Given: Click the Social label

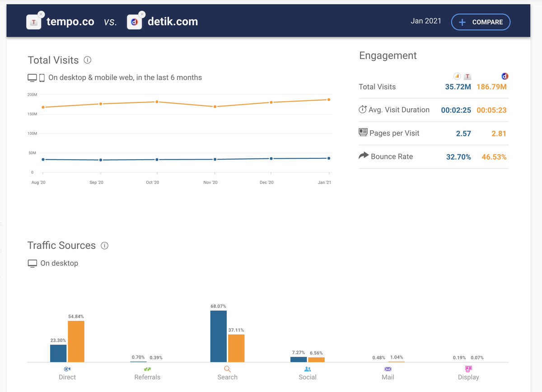Looking at the screenshot, I should (x=308, y=377).
